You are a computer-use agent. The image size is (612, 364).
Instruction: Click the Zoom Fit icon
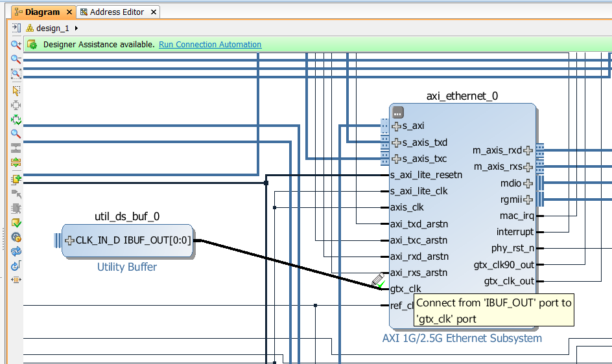pyautogui.click(x=16, y=74)
